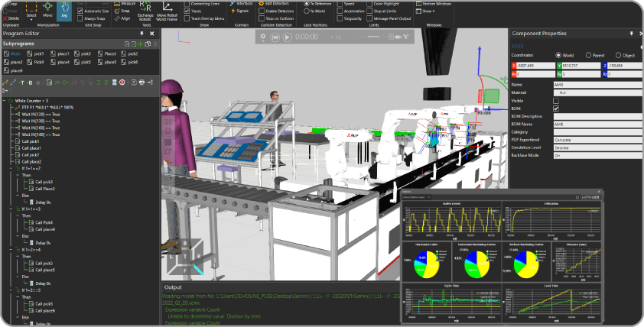Enable the Connecting Lines checkbox
The width and height of the screenshot is (644, 327).
(187, 4)
